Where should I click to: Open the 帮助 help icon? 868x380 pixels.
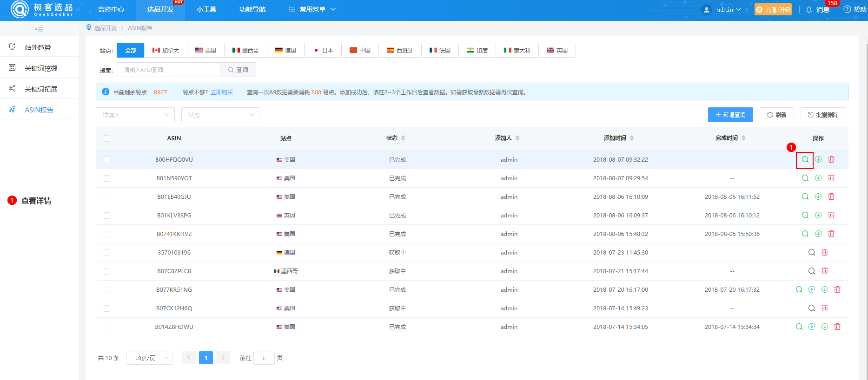[847, 9]
